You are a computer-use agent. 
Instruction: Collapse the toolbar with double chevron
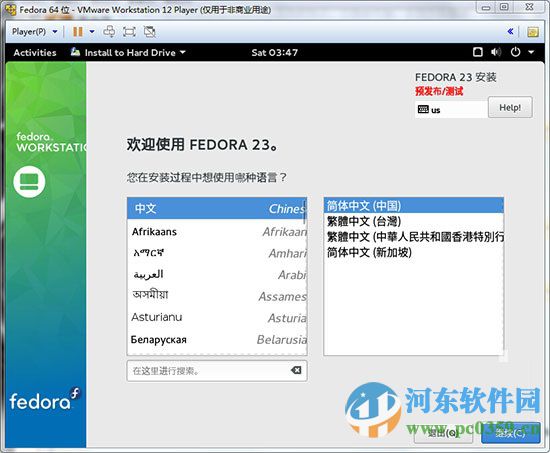[511, 32]
